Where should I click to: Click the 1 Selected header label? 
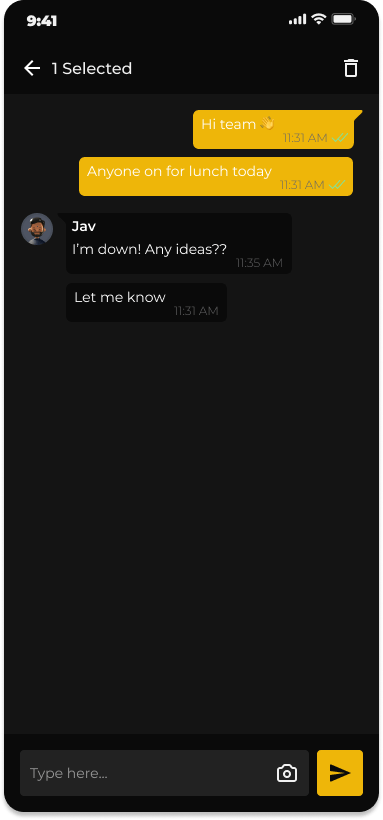pyautogui.click(x=92, y=69)
